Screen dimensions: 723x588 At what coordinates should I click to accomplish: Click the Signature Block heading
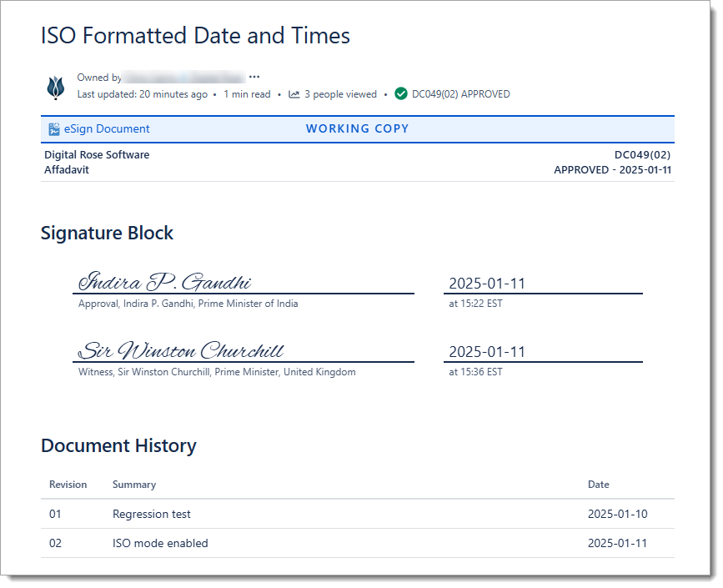point(107,234)
